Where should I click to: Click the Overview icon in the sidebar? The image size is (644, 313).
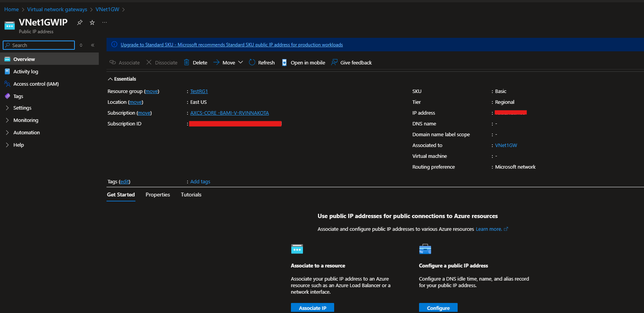click(x=7, y=59)
